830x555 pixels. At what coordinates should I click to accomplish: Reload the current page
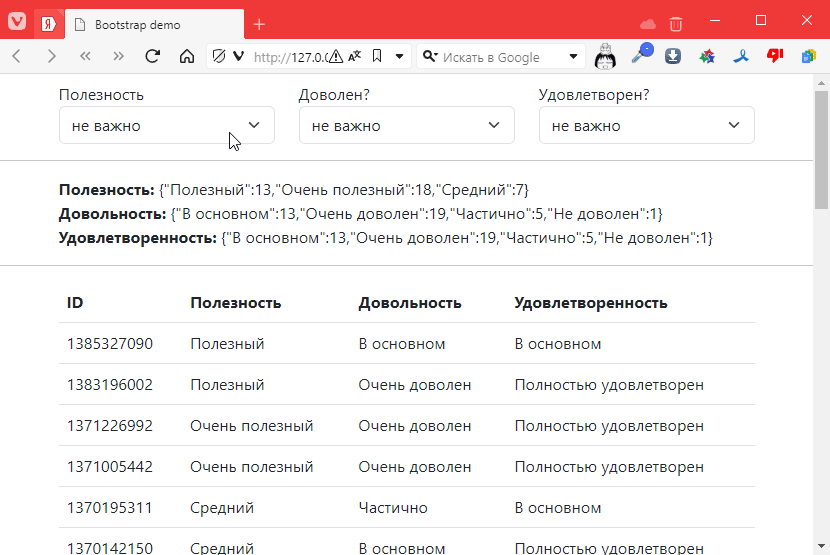click(x=153, y=57)
